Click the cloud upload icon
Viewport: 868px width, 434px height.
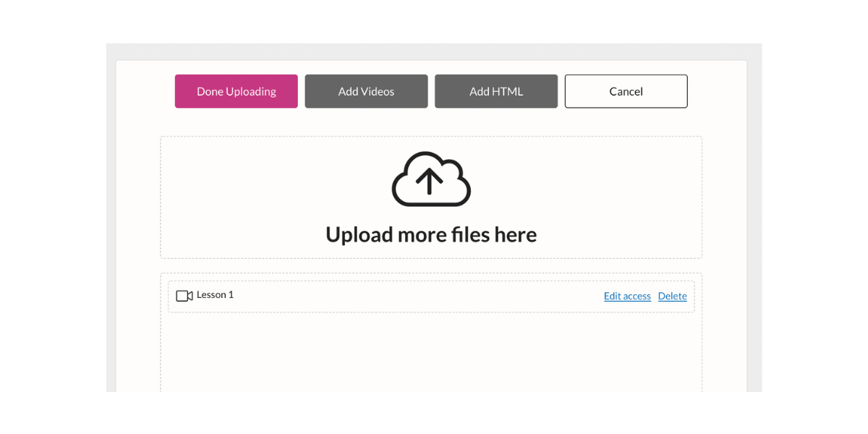431,179
